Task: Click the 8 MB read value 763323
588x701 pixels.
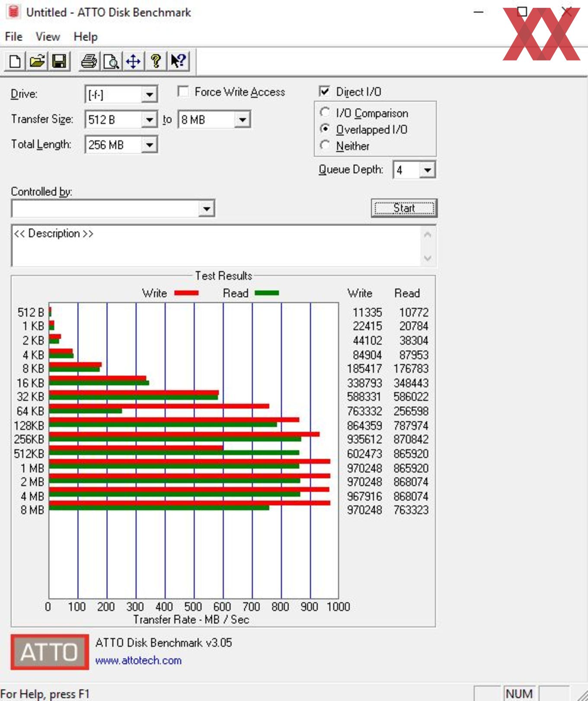Action: click(x=411, y=510)
